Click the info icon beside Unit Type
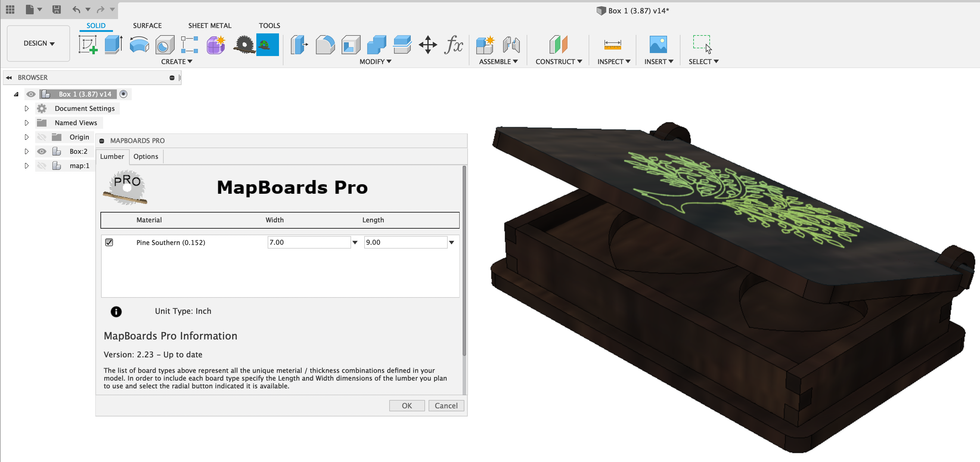 (x=116, y=312)
